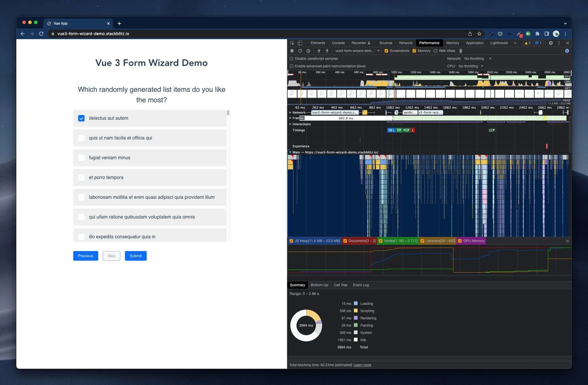Screen dimensions: 588x385
Task: Click the collect garbage trash icon
Action: [x=461, y=51]
